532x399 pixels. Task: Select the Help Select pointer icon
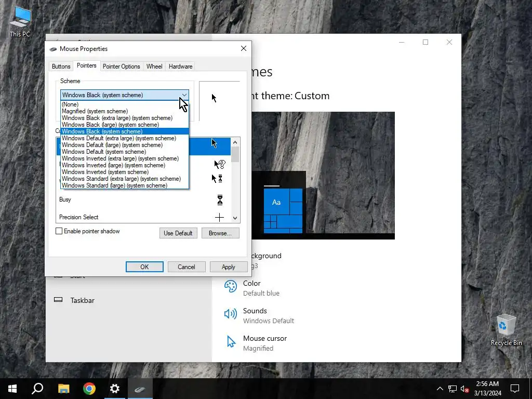pyautogui.click(x=220, y=164)
